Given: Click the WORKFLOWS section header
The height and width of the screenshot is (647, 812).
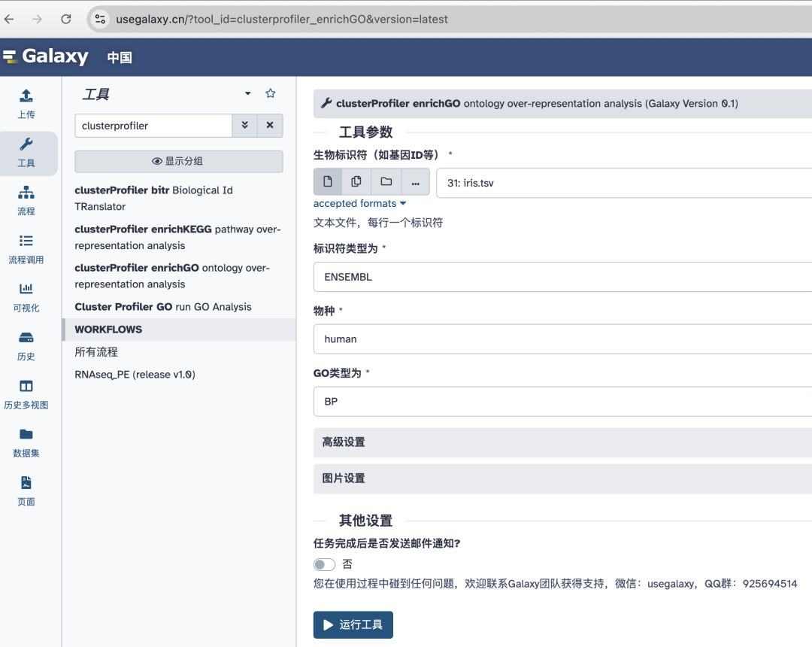Looking at the screenshot, I should point(179,330).
